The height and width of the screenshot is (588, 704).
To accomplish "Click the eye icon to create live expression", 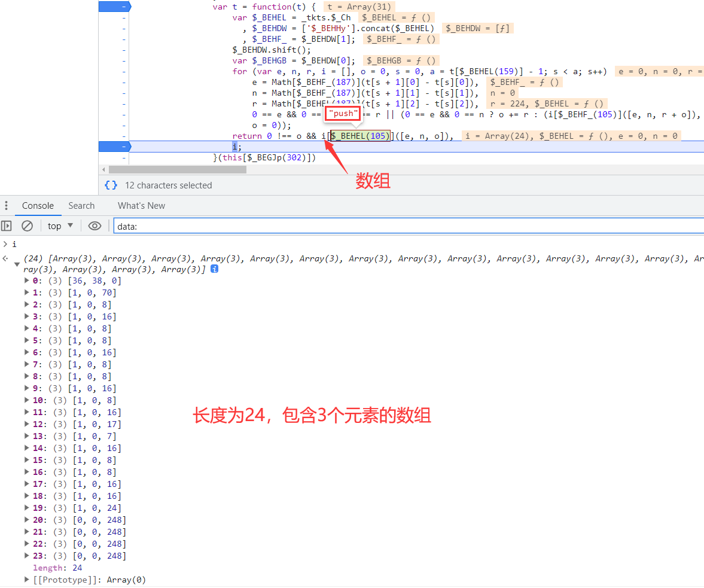I will [95, 226].
